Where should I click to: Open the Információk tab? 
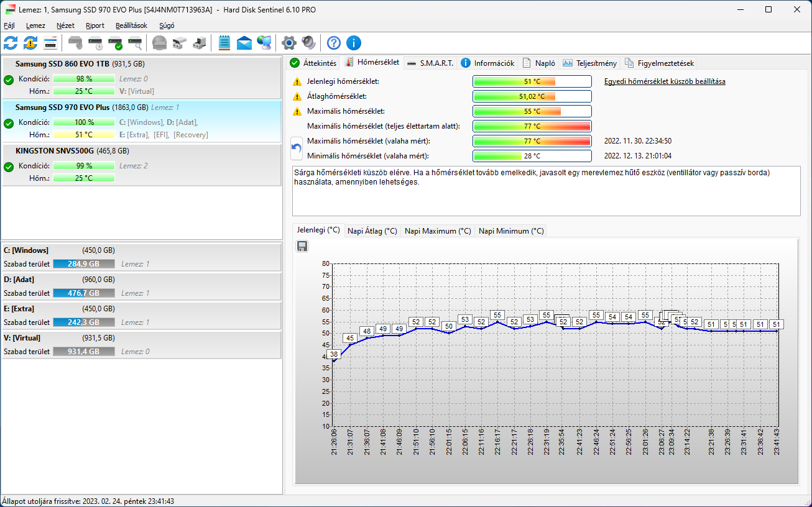click(487, 63)
